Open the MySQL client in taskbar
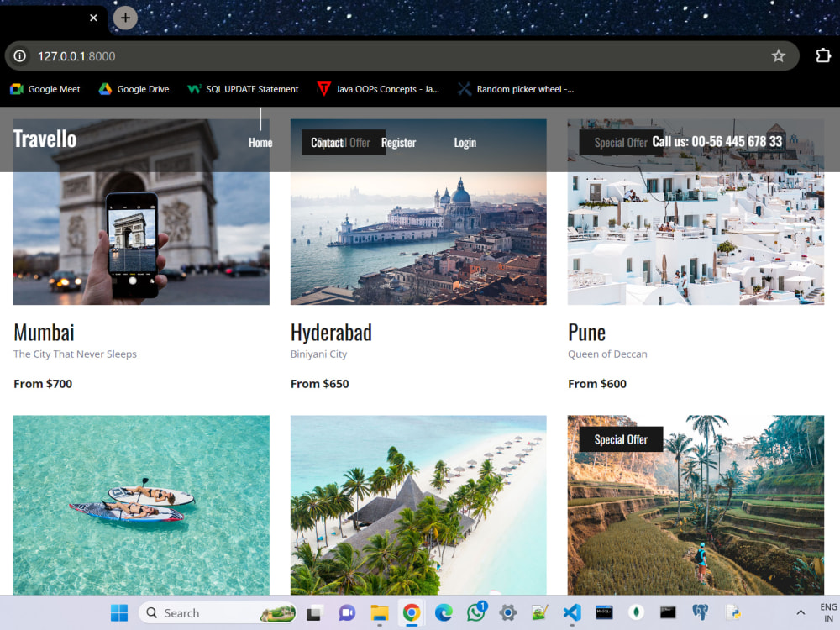This screenshot has height=630, width=840. tap(604, 612)
